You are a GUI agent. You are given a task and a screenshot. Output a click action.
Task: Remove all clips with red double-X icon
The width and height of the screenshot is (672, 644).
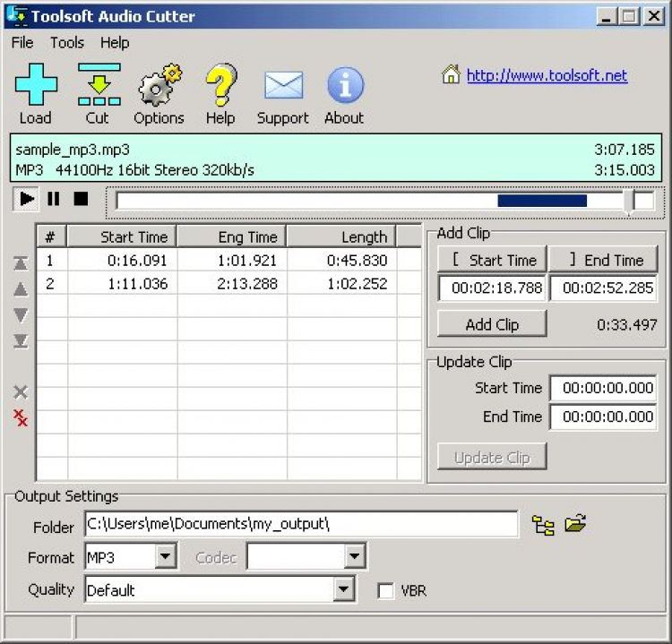pyautogui.click(x=21, y=417)
